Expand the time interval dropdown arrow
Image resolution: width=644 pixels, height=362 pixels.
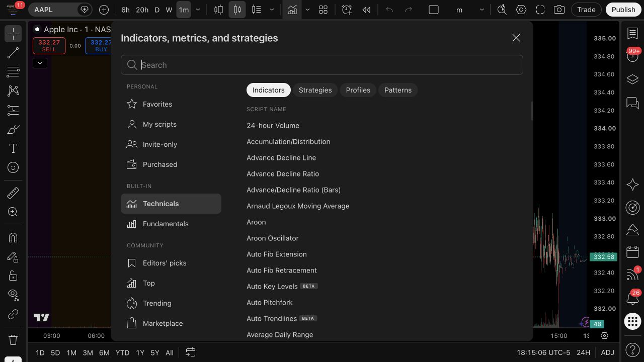[198, 10]
